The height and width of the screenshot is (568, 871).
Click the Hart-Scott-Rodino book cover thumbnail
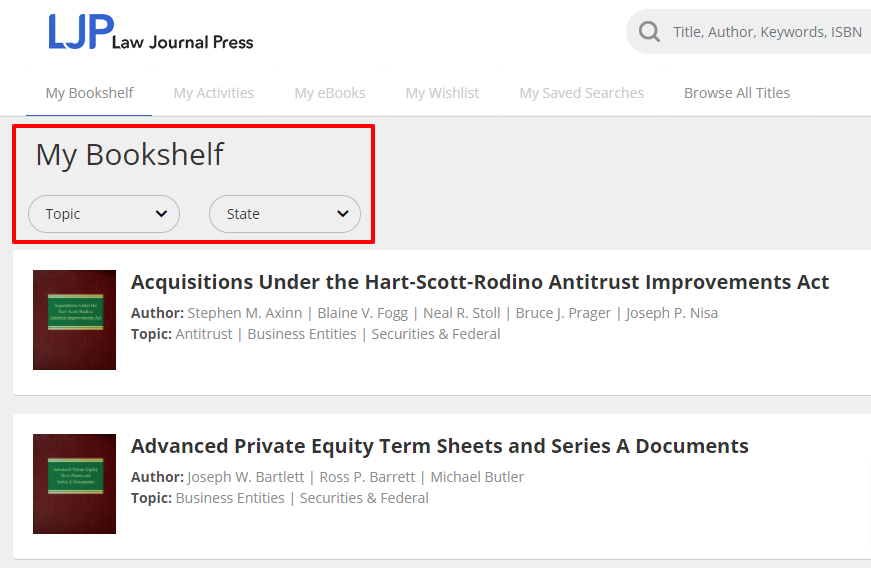[x=74, y=320]
